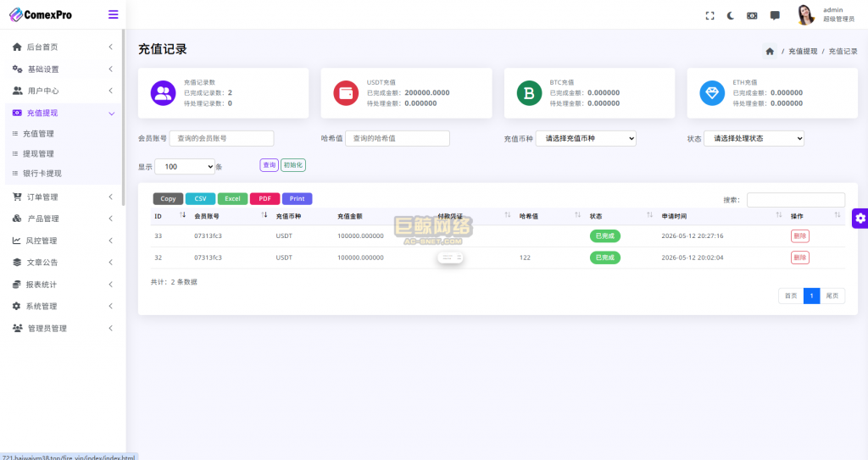Click the 查询 button
868x460 pixels.
pyautogui.click(x=269, y=165)
